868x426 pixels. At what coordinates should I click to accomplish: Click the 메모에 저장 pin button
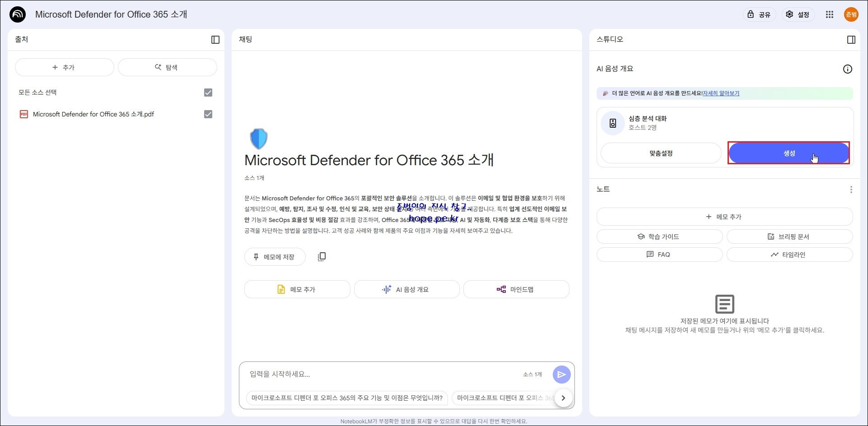(x=275, y=257)
